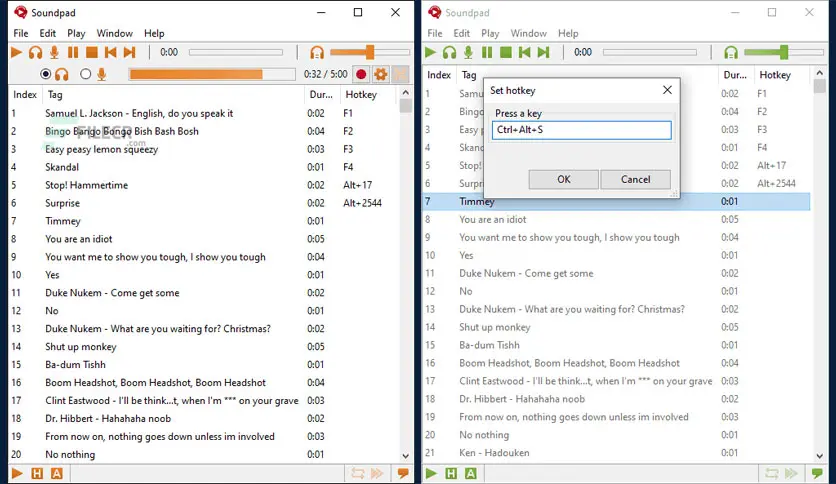
Task: Confirm the hotkey with the OK button
Action: point(563,179)
